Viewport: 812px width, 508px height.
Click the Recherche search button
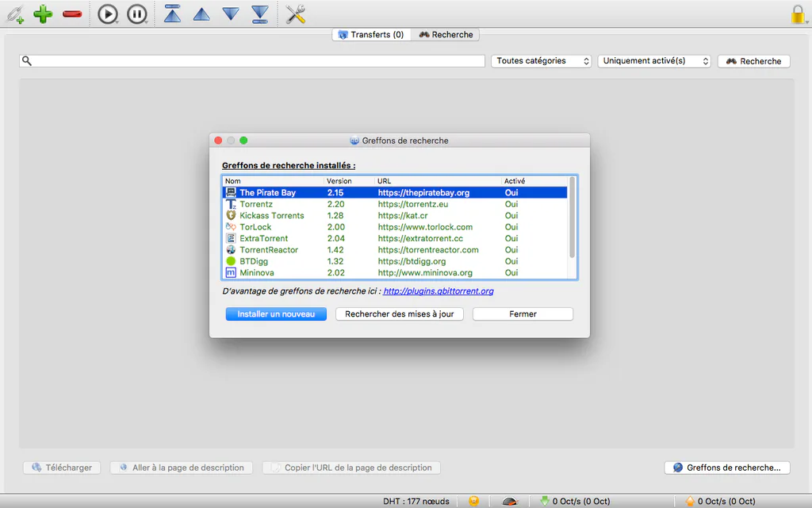pyautogui.click(x=753, y=61)
